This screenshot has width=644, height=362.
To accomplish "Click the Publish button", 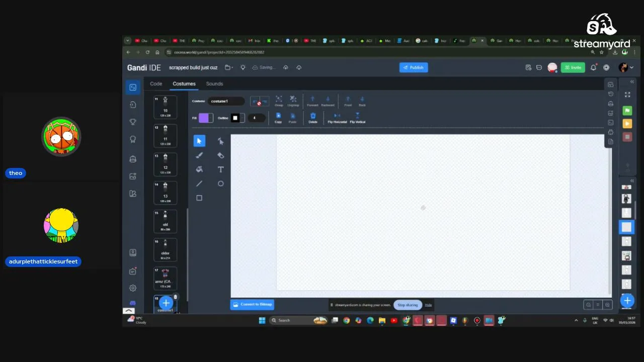I will coord(414,67).
